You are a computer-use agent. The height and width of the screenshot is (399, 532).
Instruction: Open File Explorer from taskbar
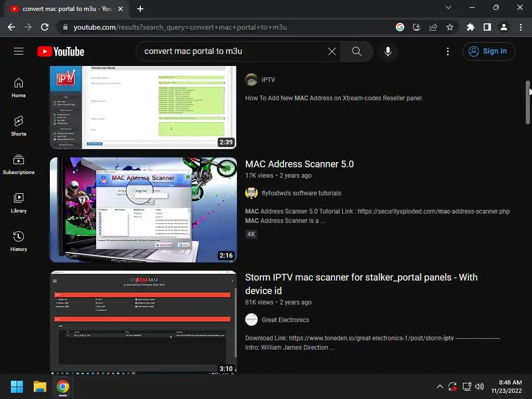click(x=39, y=387)
